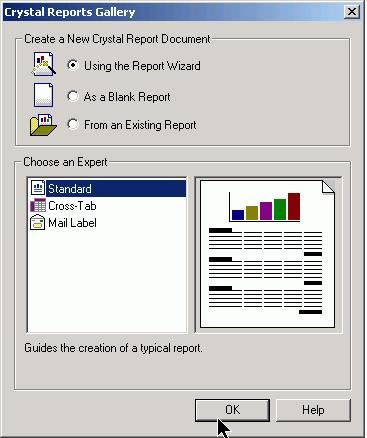Click the Mail Label envelope icon
This screenshot has width=367, height=438.
pyautogui.click(x=38, y=222)
